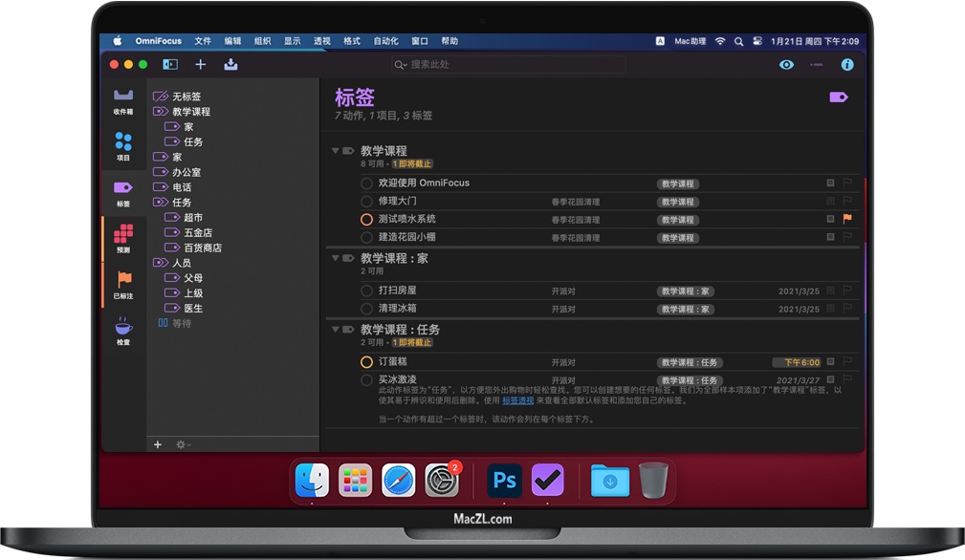The height and width of the screenshot is (560, 965).
Task: Open the 编辑 menu
Action: (x=232, y=41)
